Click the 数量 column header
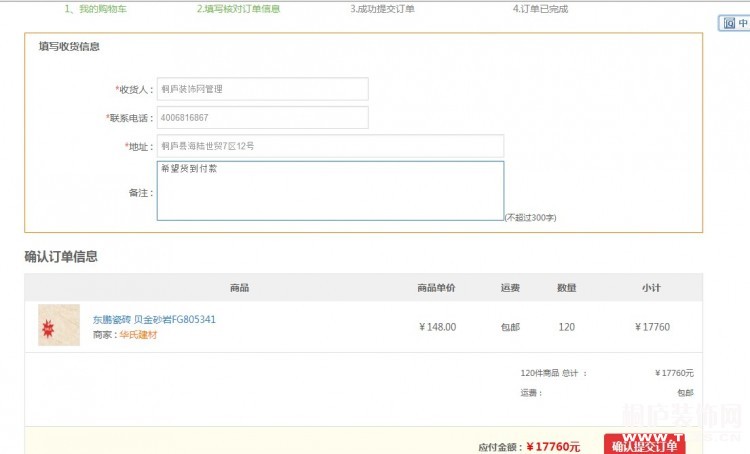This screenshot has width=750, height=454. point(566,288)
